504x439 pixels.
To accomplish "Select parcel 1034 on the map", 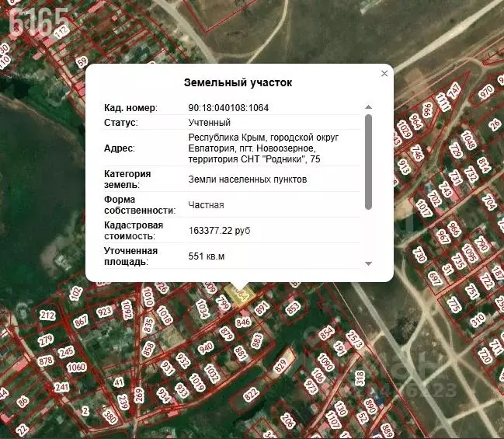I will 203,308.
